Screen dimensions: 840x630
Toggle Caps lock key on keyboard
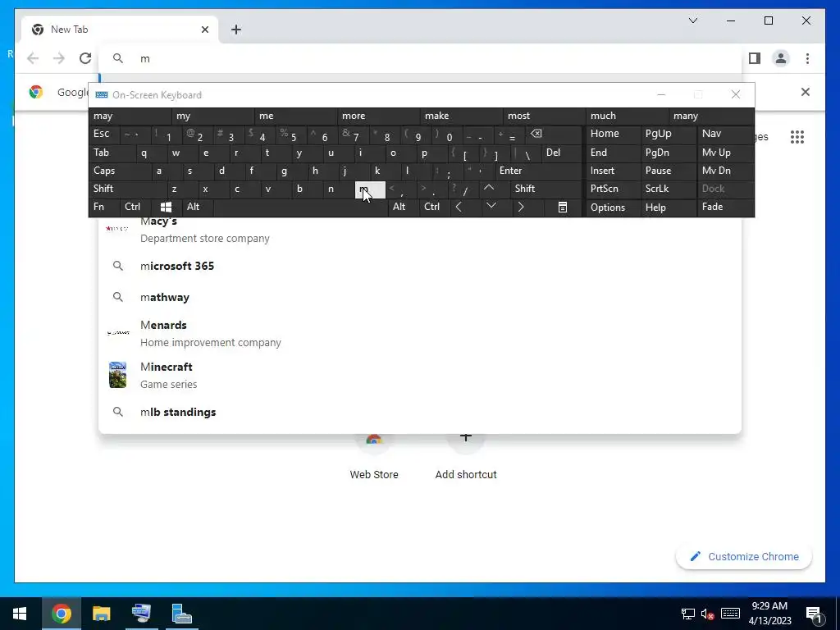pos(120,171)
